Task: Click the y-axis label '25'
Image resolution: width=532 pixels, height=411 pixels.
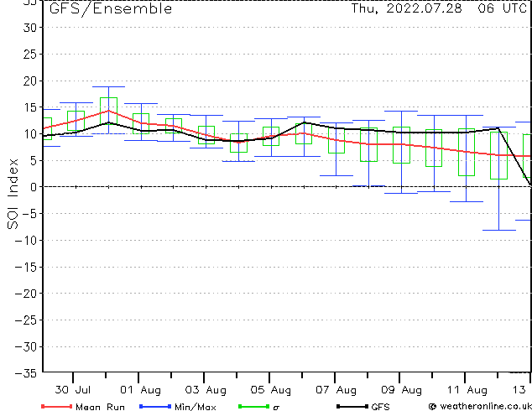Action: 30,54
